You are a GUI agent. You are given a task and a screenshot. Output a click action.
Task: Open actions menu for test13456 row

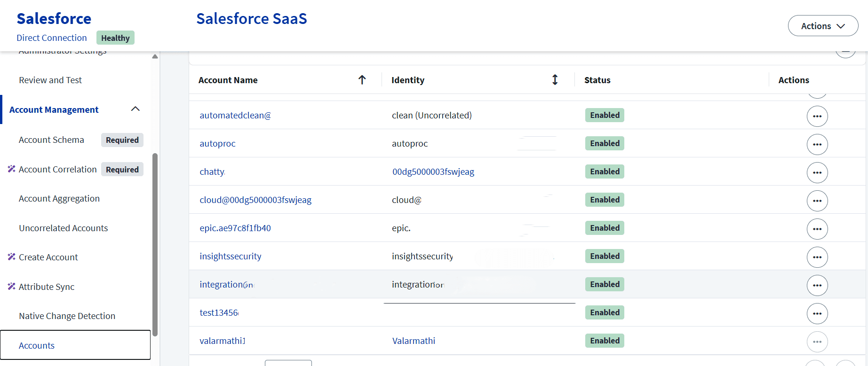817,313
